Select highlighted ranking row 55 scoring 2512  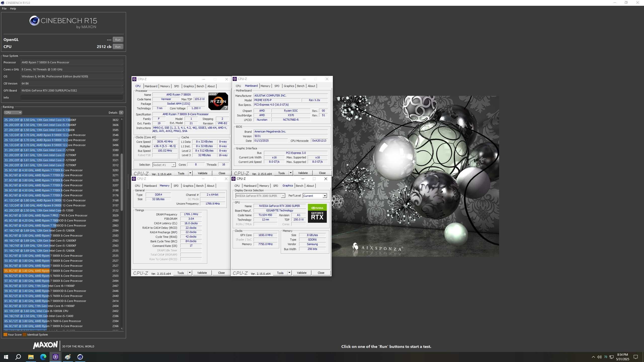pos(61,271)
